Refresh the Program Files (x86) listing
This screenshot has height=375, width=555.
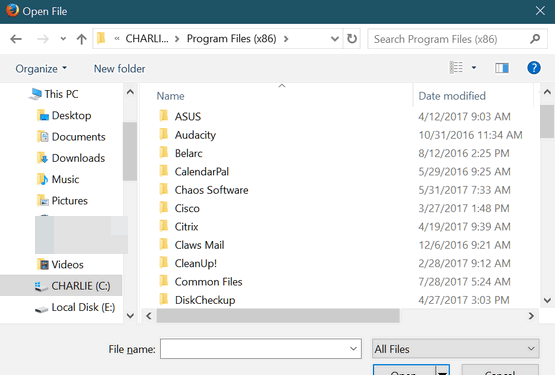[351, 39]
